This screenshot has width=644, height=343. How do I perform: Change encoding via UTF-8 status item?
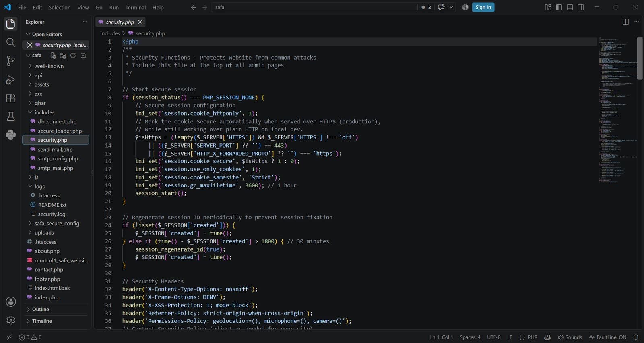pos(494,337)
